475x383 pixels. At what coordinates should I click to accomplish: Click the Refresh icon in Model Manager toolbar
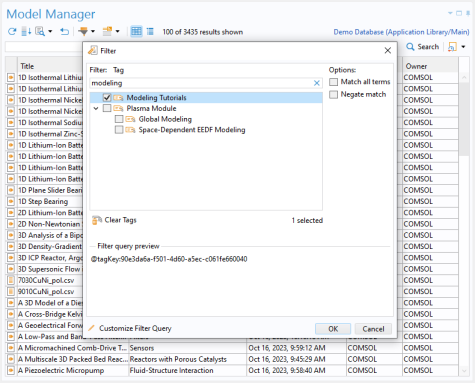click(x=12, y=32)
